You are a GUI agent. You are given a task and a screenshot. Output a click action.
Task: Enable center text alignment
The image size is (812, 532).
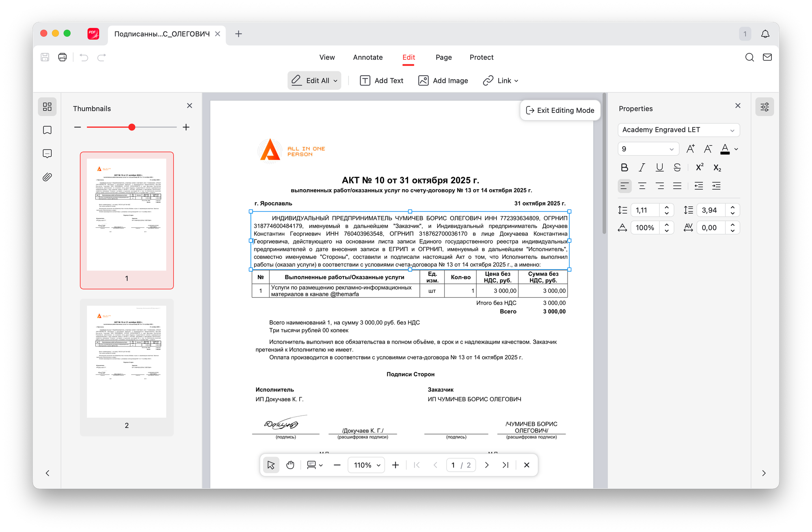pos(642,186)
